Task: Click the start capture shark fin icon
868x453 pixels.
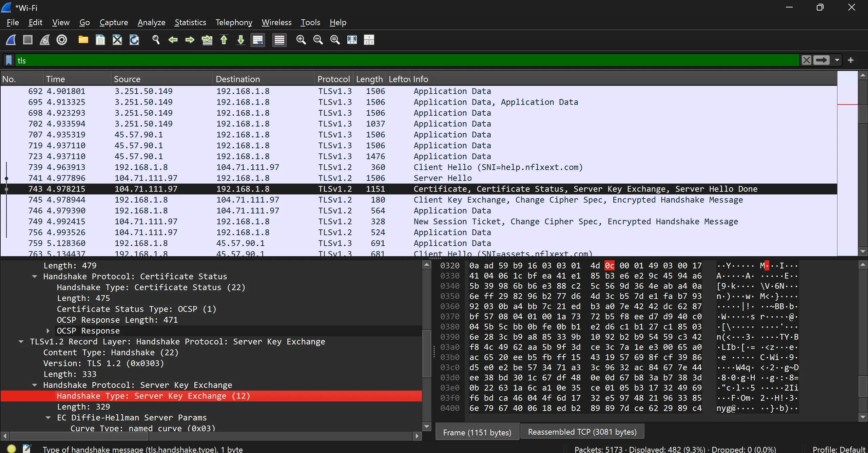Action: (11, 40)
